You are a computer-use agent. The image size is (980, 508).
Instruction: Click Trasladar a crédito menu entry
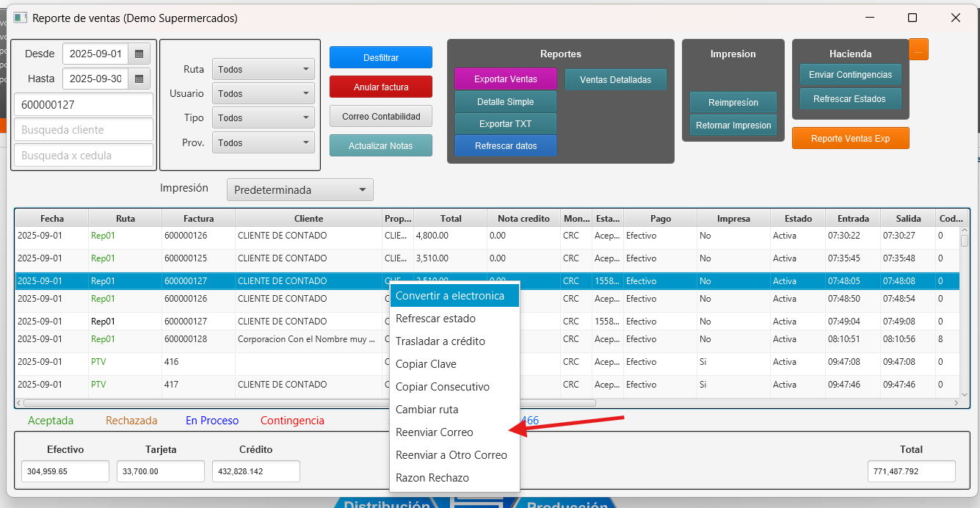[x=440, y=341]
